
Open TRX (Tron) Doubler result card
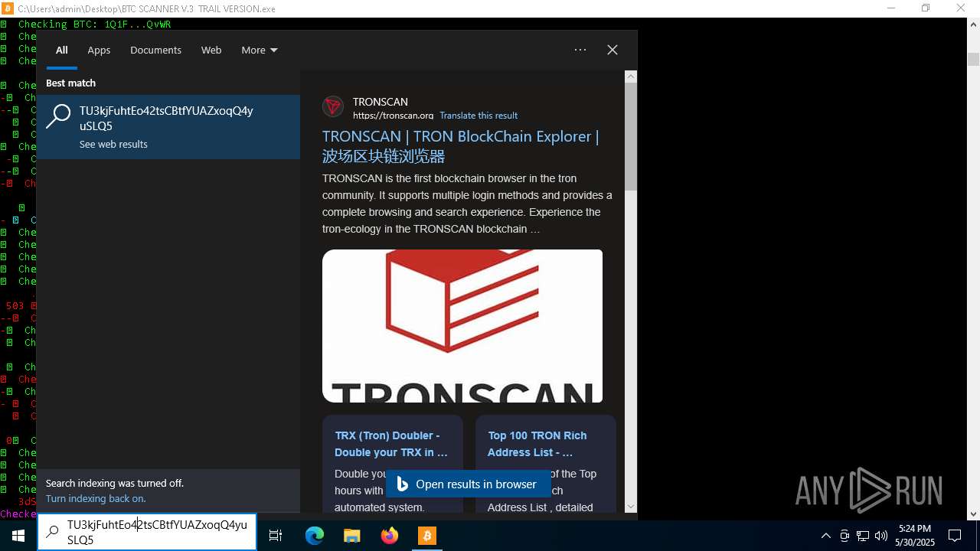coord(393,464)
